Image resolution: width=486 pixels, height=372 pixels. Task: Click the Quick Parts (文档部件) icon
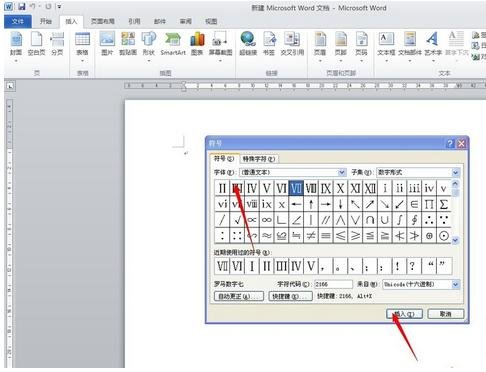point(410,39)
